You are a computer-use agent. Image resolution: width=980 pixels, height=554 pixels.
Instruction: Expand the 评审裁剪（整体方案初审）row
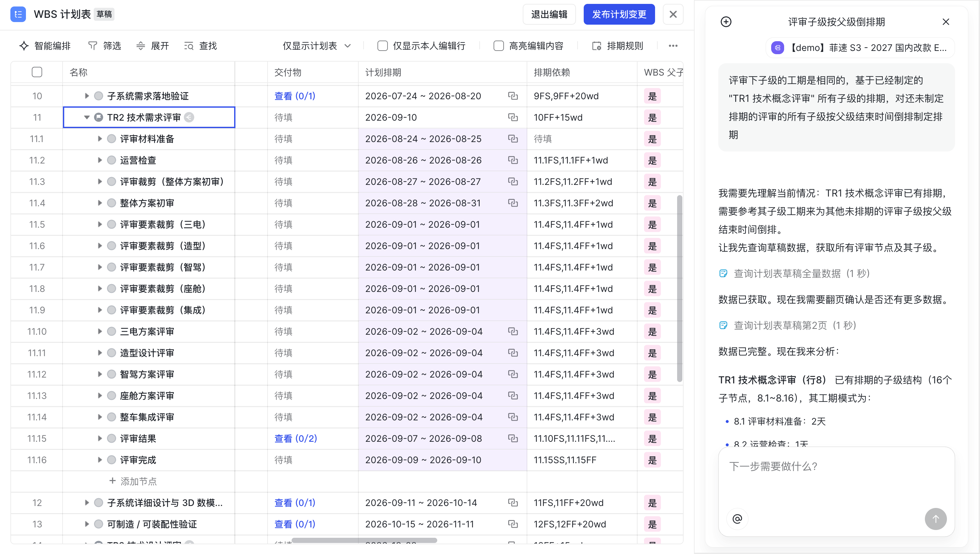pos(100,182)
